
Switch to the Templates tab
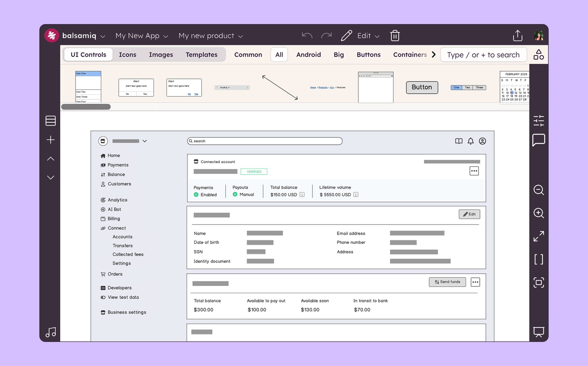pyautogui.click(x=201, y=55)
